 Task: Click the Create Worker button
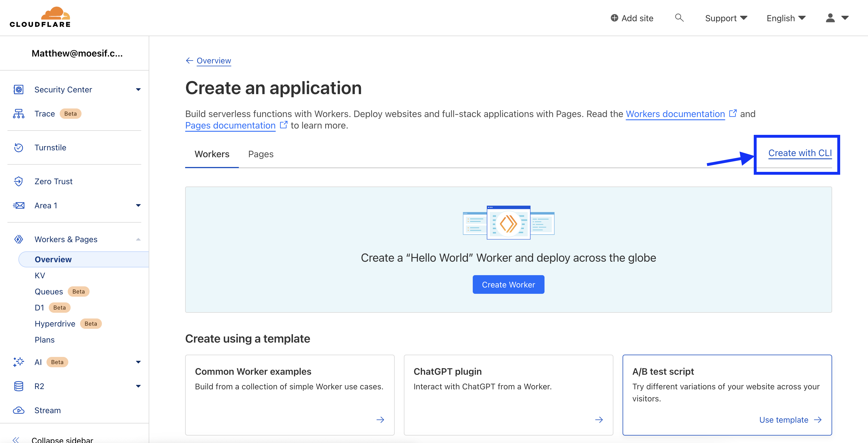pyautogui.click(x=508, y=284)
